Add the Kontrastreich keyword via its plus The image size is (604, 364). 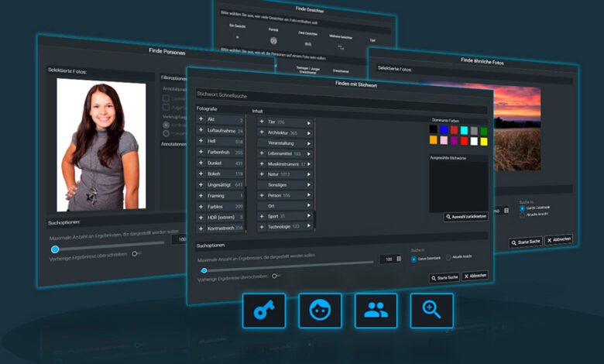coord(201,228)
